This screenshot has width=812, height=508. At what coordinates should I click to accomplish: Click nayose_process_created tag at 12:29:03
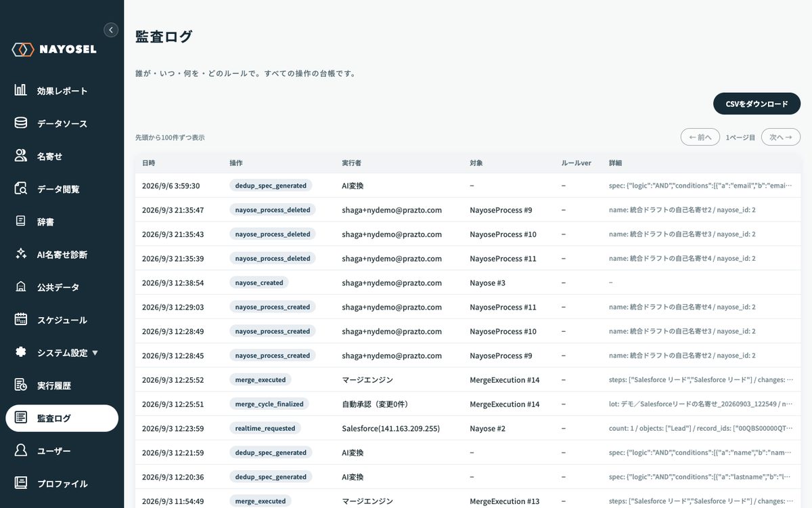(273, 307)
